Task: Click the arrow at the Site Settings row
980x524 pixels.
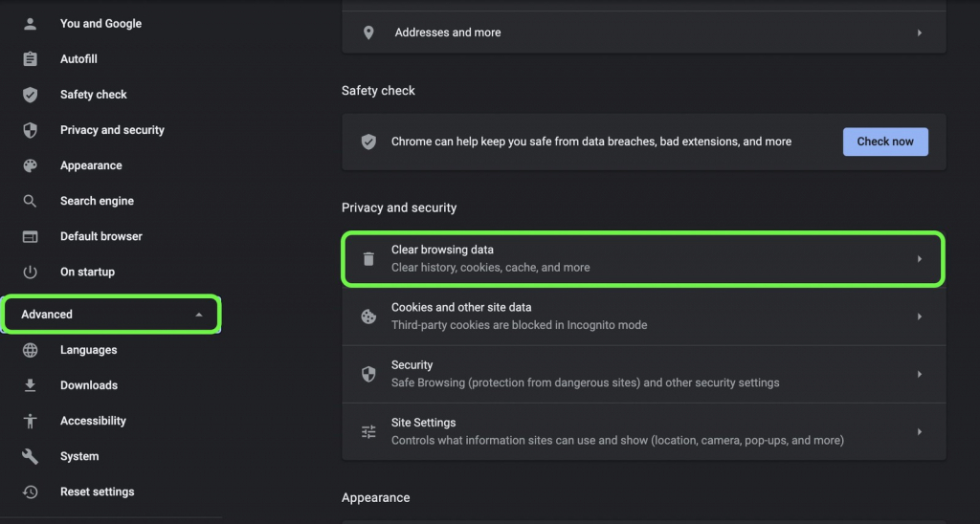Action: (920, 431)
